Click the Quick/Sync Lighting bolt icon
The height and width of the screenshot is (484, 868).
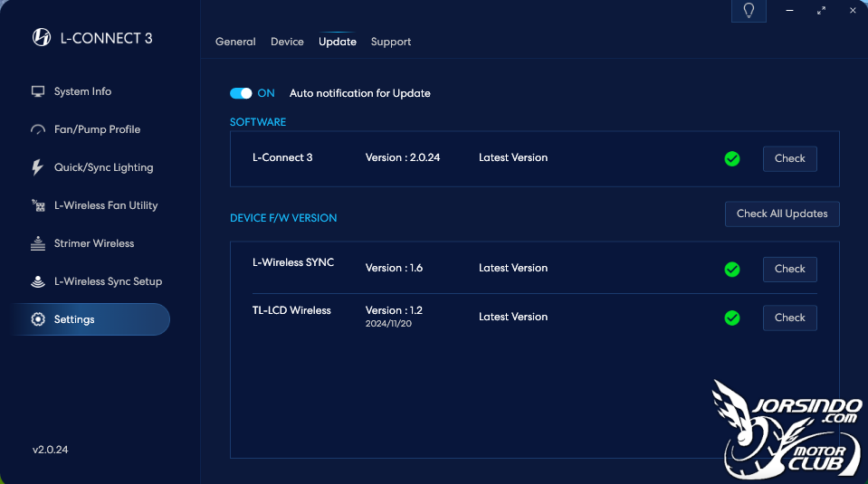pos(37,167)
